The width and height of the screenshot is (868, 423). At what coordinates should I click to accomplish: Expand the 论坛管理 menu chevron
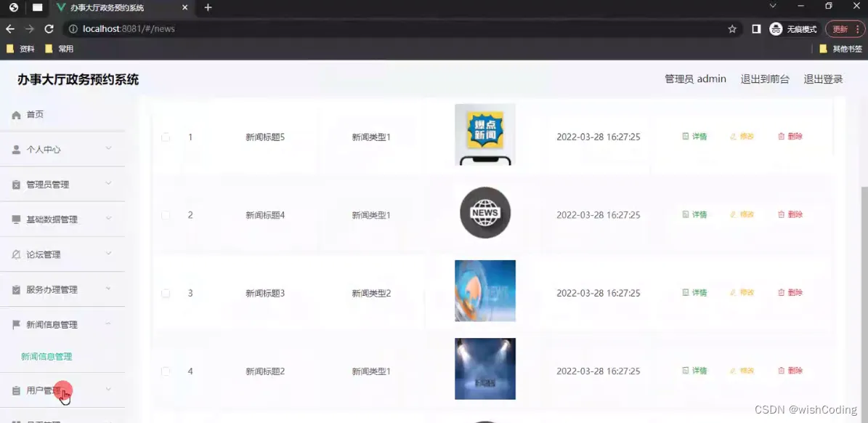pyautogui.click(x=108, y=254)
